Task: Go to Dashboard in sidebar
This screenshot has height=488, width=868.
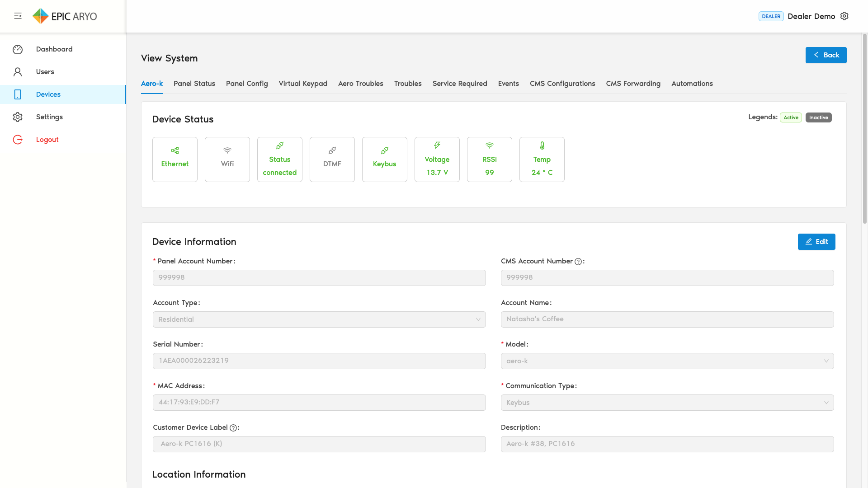Action: coord(54,49)
